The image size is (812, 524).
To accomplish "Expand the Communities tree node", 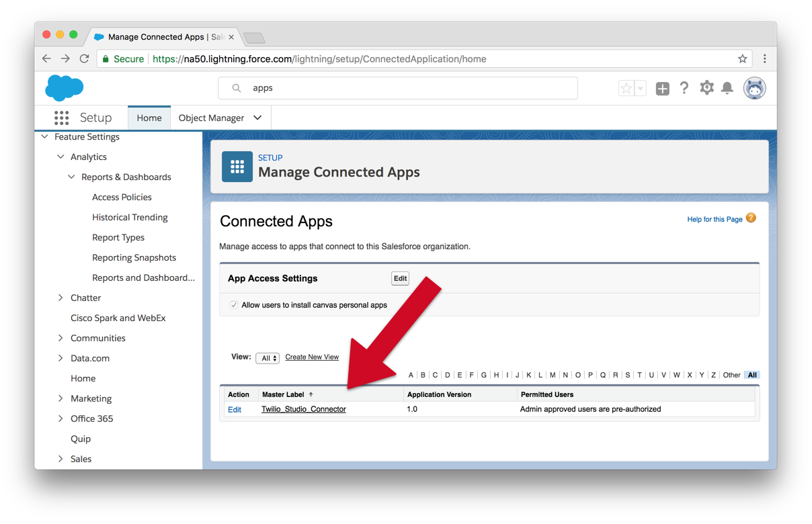I will 60,338.
